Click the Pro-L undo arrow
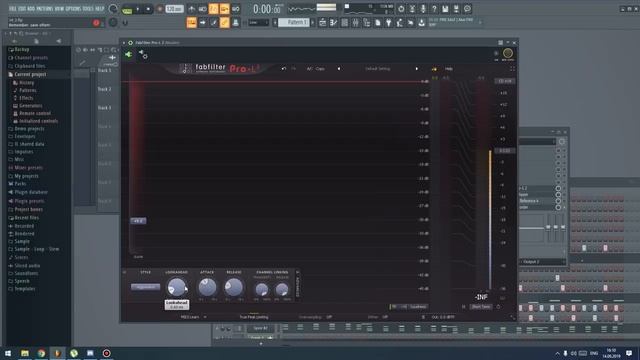The image size is (640, 360). tap(284, 69)
